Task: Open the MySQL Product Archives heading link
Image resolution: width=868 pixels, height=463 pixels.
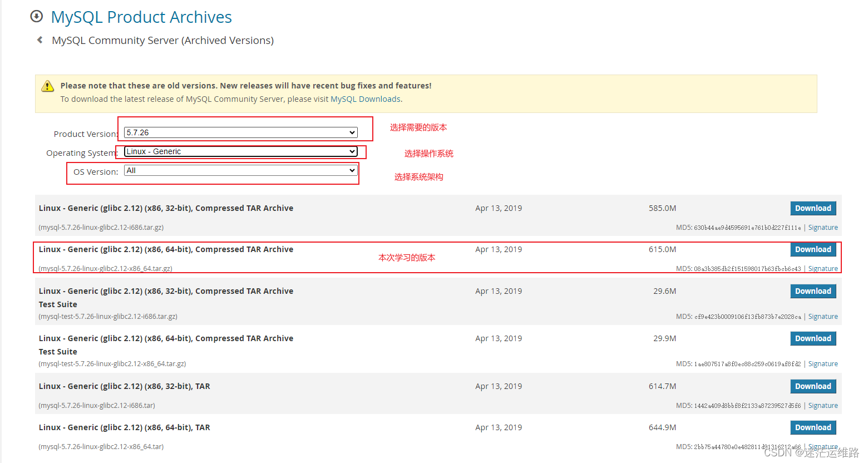Action: point(141,17)
